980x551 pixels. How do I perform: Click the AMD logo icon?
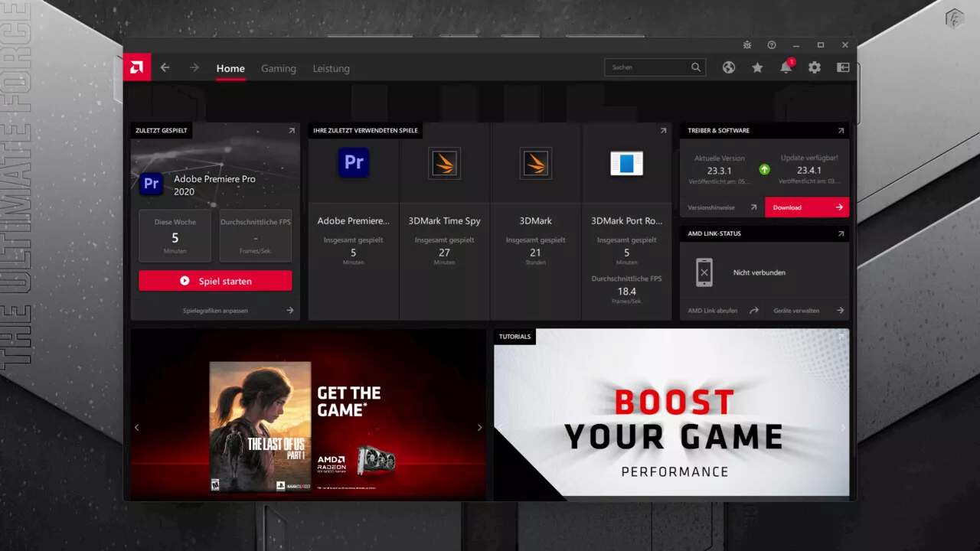tap(137, 67)
